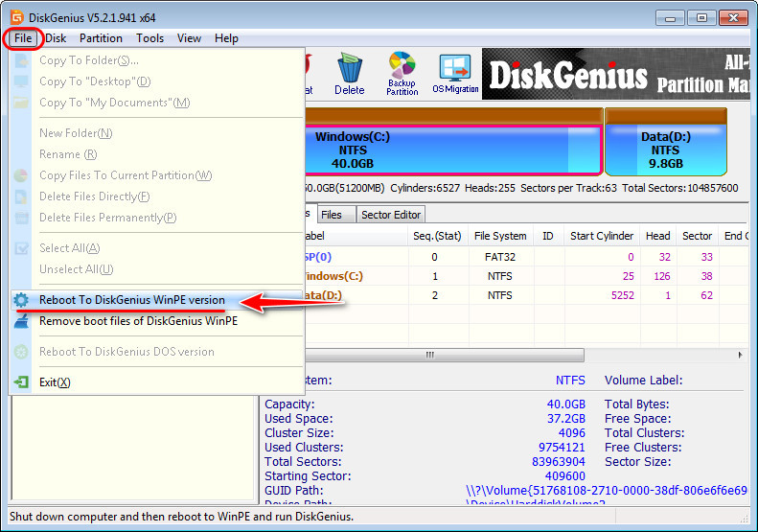Select the FAT32 cell in first row
This screenshot has width=758, height=532.
pos(500,257)
